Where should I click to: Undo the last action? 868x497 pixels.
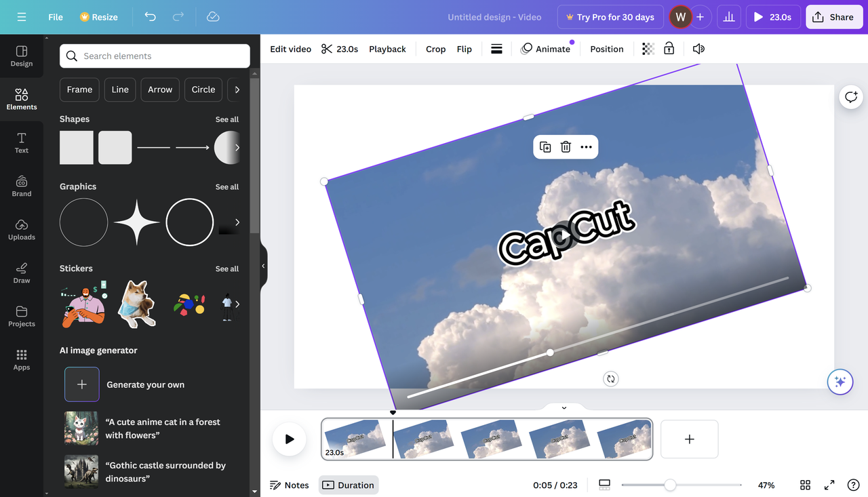coord(149,16)
